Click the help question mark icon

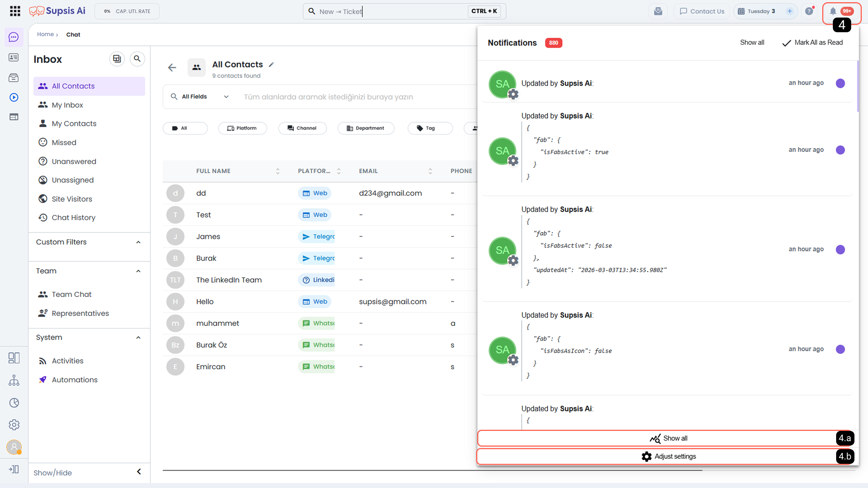[809, 11]
